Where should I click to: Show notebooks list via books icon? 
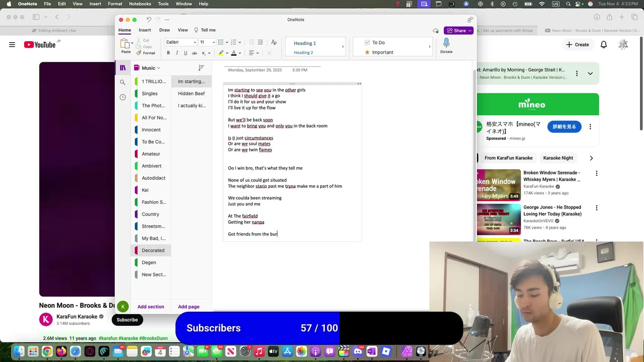pos(123,68)
